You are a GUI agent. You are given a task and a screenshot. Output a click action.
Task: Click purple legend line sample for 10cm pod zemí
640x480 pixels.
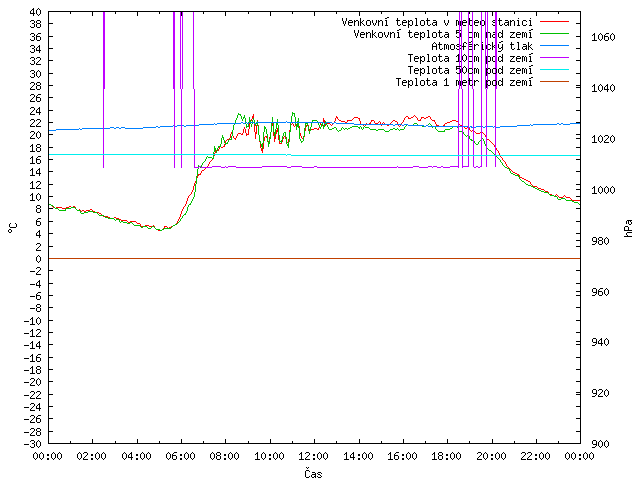coord(554,58)
